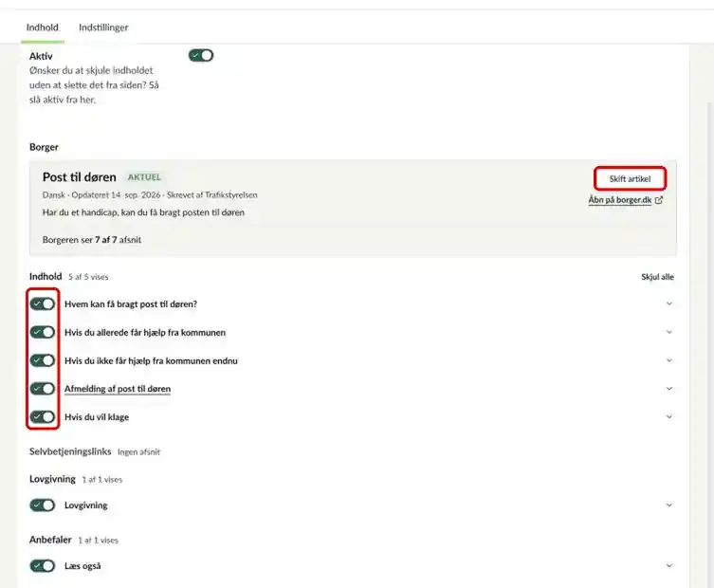Expand 'Hvis du ikke får hjælp fra kommunen endnu' chevron
Image resolution: width=714 pixels, height=588 pixels.
point(668,360)
